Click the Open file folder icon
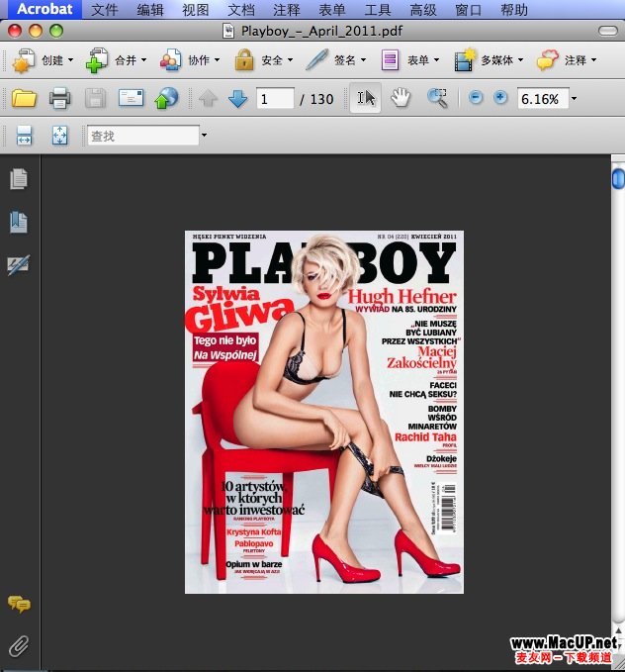This screenshot has width=625, height=672. 24,98
